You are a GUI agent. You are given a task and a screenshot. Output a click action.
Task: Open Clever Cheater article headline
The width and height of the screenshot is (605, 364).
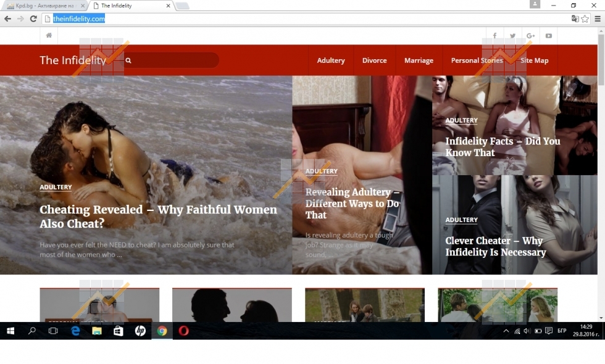pos(496,246)
